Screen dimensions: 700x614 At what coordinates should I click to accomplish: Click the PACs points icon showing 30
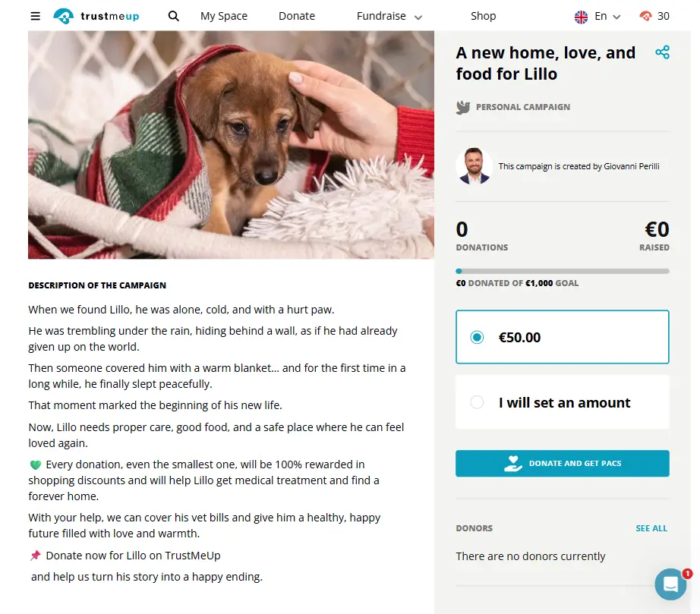pos(646,16)
